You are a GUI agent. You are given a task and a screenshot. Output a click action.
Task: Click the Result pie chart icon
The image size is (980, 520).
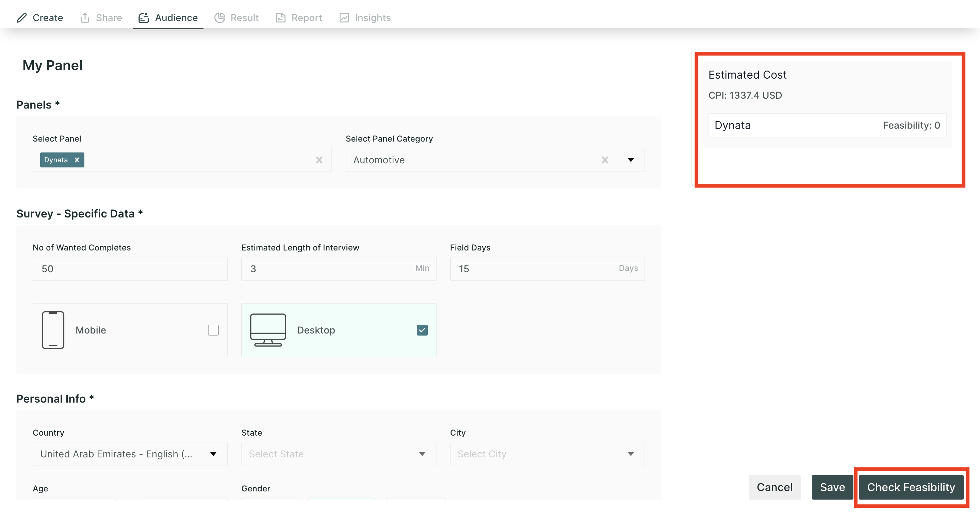tap(219, 17)
